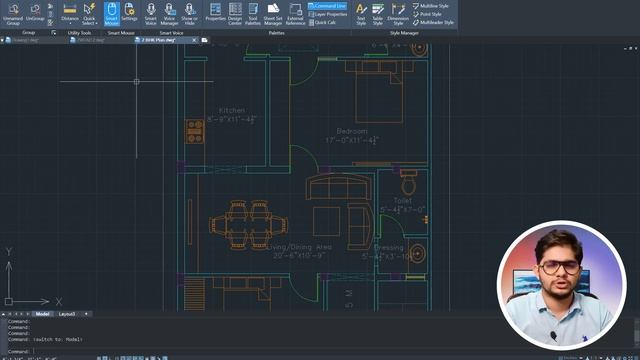Click the Bedroom room label

coord(352,131)
